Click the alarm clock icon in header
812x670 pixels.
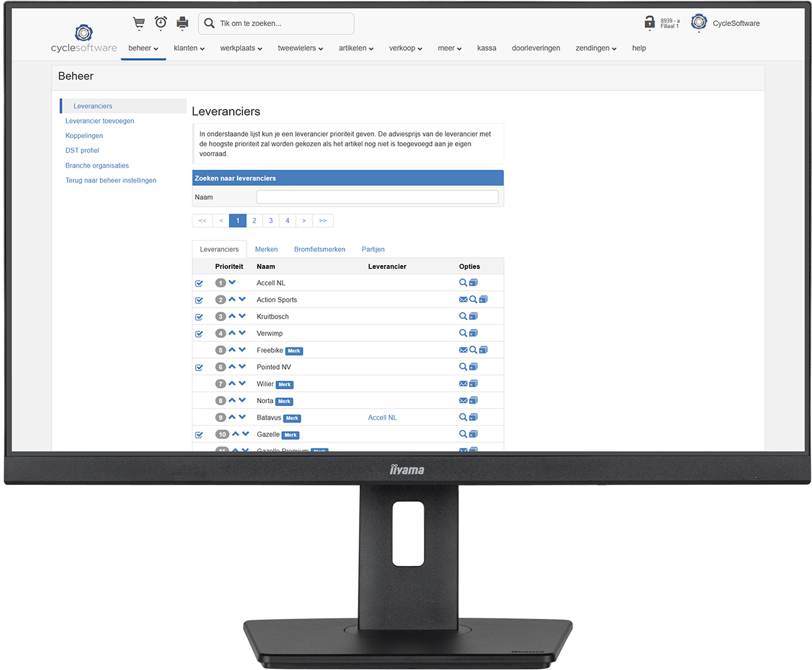161,23
